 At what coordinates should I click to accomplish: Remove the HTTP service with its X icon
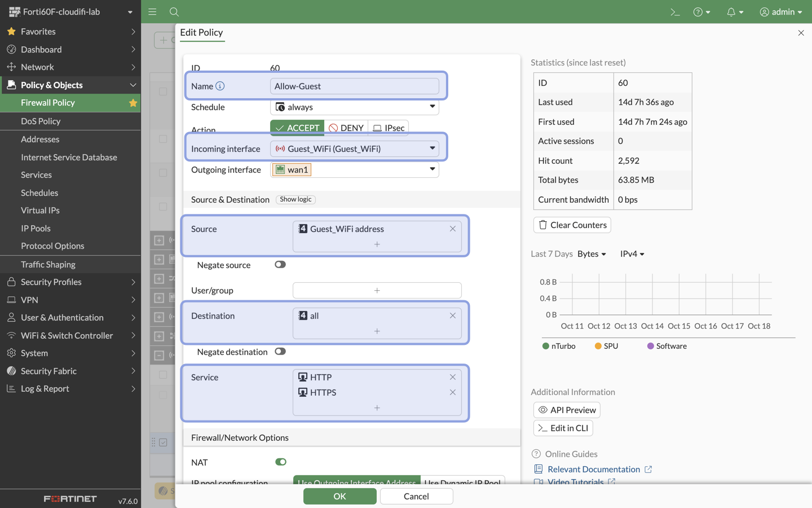point(452,377)
